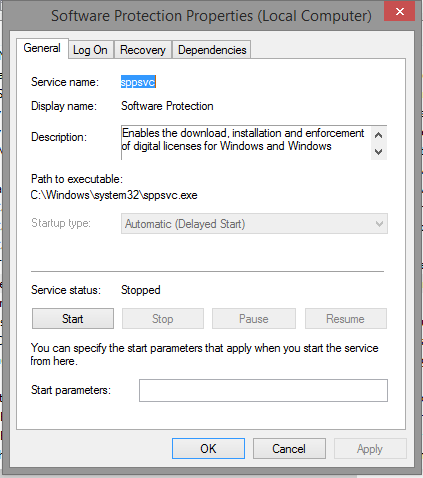
Task: Switch to the General tab
Action: [x=42, y=49]
